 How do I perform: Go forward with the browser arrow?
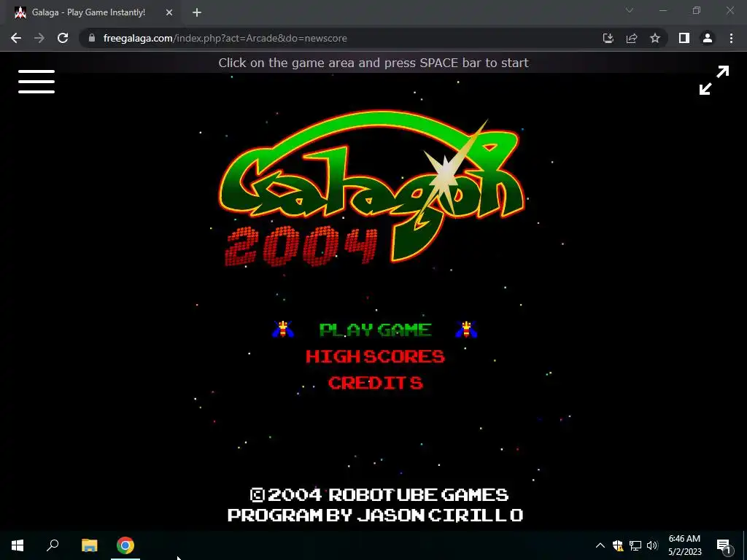point(39,38)
